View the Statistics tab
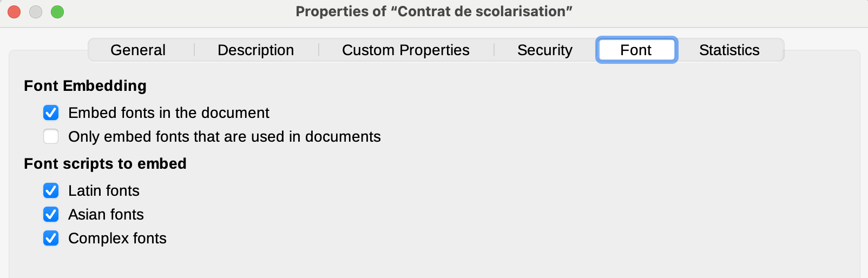 [729, 50]
